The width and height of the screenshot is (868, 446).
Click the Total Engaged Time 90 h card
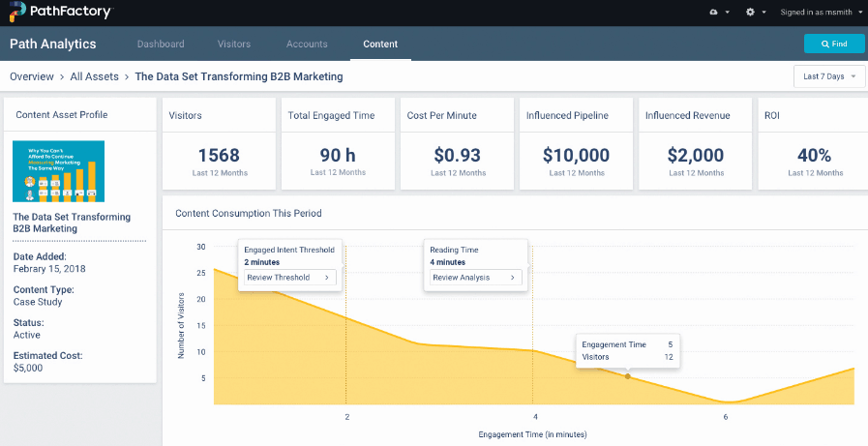pos(338,144)
